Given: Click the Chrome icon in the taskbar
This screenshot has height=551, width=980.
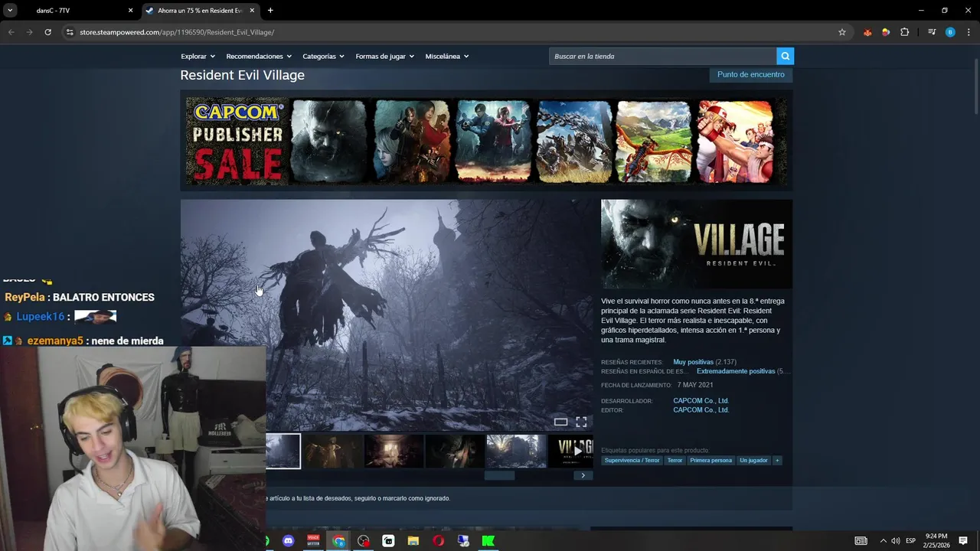Looking at the screenshot, I should point(338,541).
